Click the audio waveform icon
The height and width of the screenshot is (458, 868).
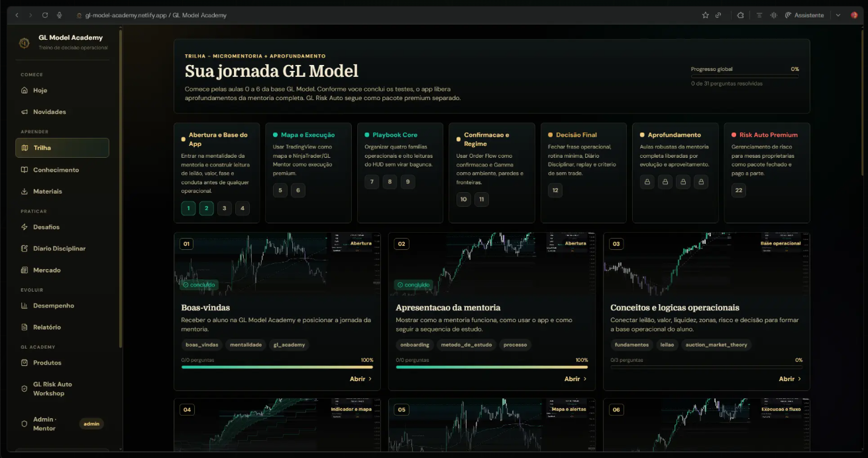pyautogui.click(x=773, y=15)
